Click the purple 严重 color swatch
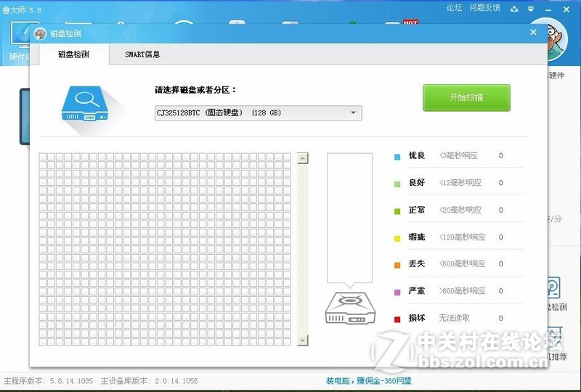581x392 pixels. 397,292
